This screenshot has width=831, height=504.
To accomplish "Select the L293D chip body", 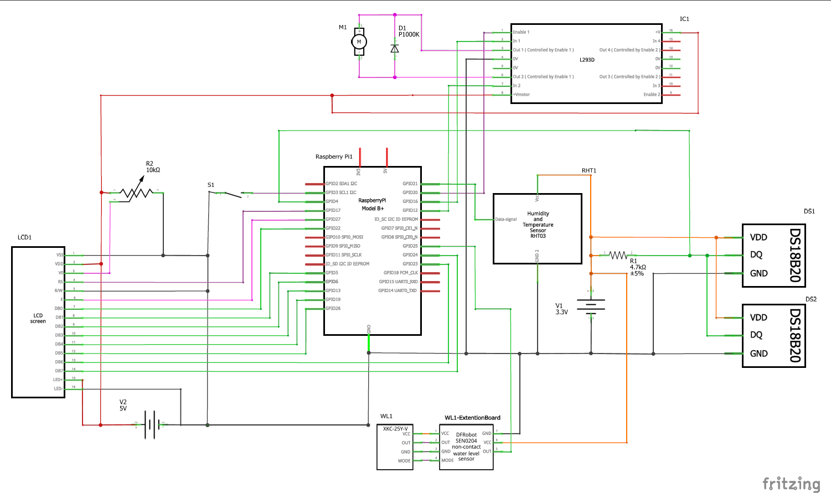I will [x=587, y=63].
